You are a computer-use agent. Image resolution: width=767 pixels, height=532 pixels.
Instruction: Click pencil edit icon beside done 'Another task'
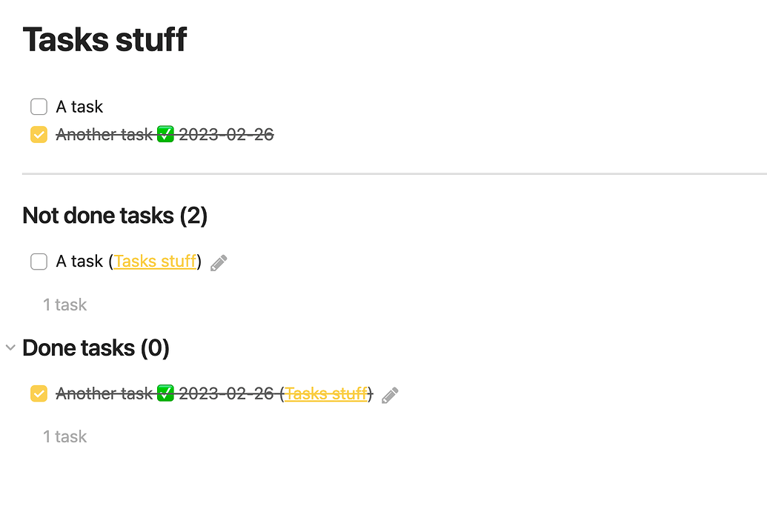(390, 395)
